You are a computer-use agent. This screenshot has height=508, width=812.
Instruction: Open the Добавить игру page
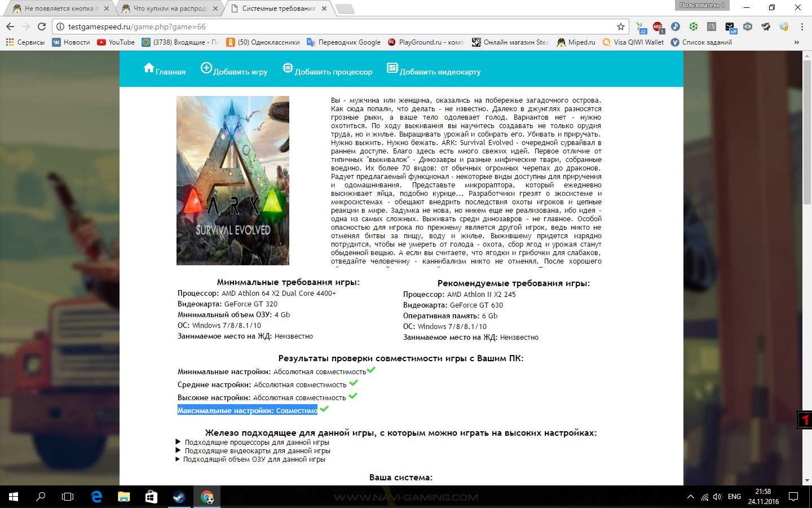point(234,69)
